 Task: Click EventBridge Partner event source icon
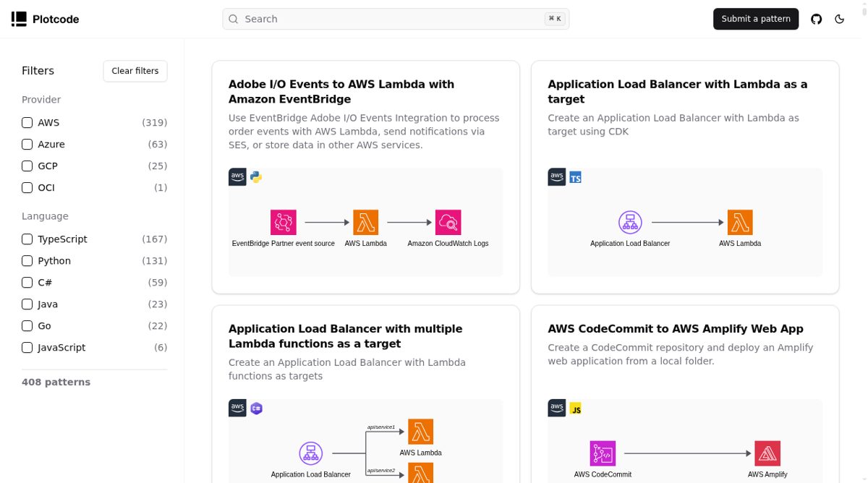pyautogui.click(x=284, y=223)
